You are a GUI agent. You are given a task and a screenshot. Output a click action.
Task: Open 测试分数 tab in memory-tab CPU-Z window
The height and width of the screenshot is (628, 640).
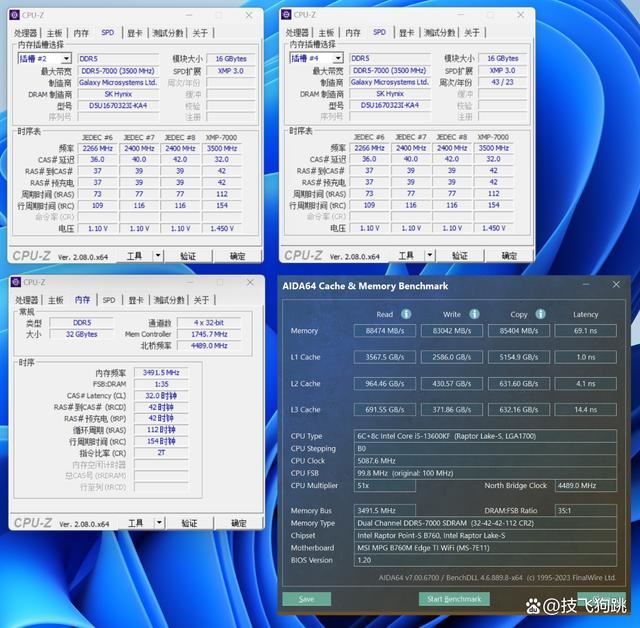[169, 300]
